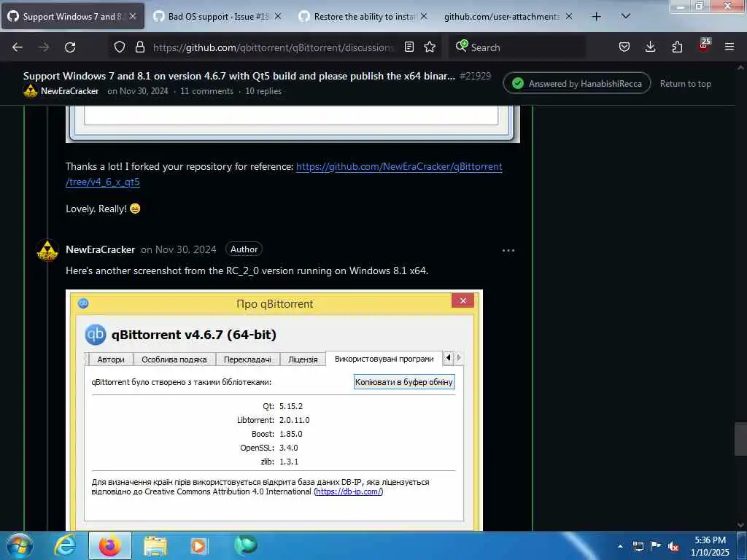Open Firefox hamburger application menu
Viewport: 747px width, 560px height.
[729, 47]
